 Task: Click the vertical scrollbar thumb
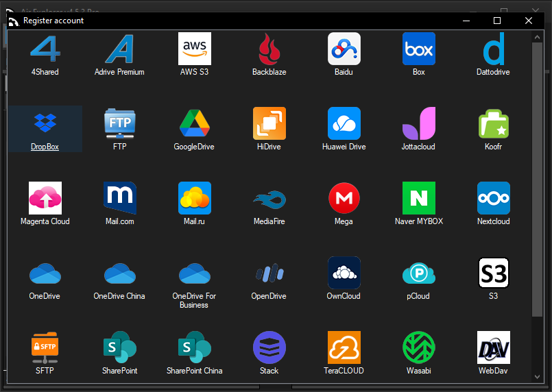(537, 180)
